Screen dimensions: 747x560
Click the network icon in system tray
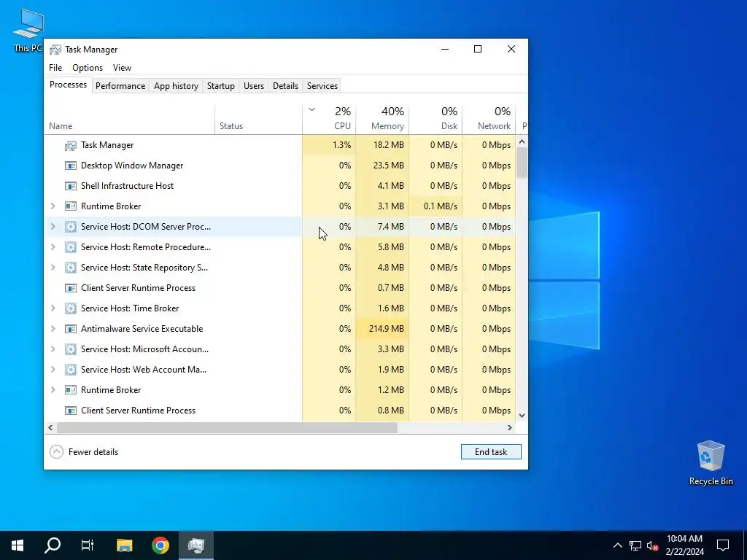point(635,545)
